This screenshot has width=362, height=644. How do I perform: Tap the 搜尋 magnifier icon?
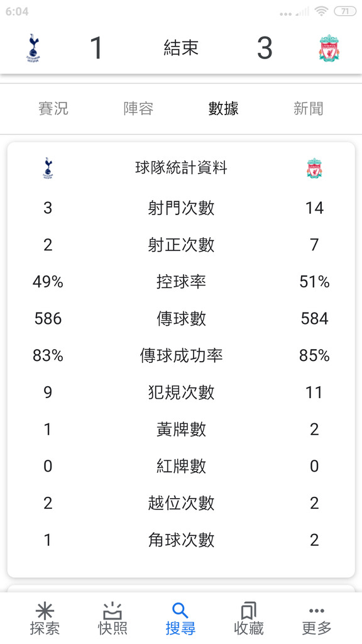pos(180,611)
